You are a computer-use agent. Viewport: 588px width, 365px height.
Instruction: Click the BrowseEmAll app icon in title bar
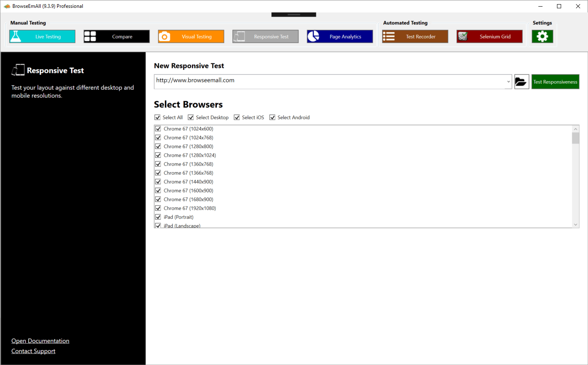coord(7,6)
